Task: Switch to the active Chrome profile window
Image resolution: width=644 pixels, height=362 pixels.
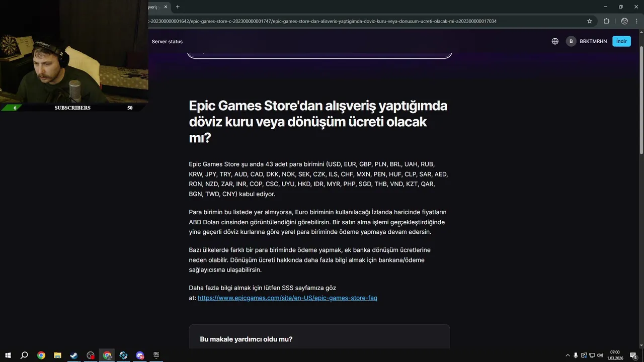Action: (107, 355)
